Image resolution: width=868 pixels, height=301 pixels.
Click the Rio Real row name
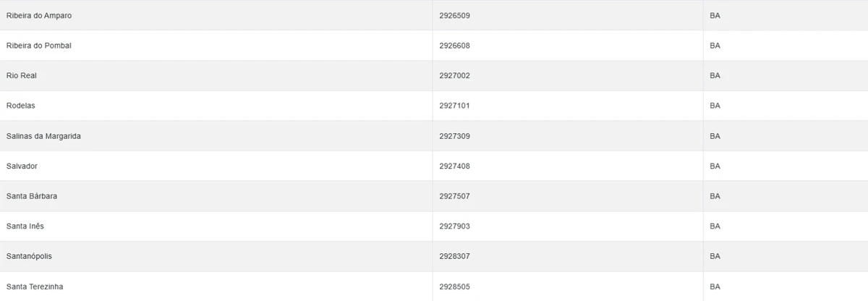point(21,75)
